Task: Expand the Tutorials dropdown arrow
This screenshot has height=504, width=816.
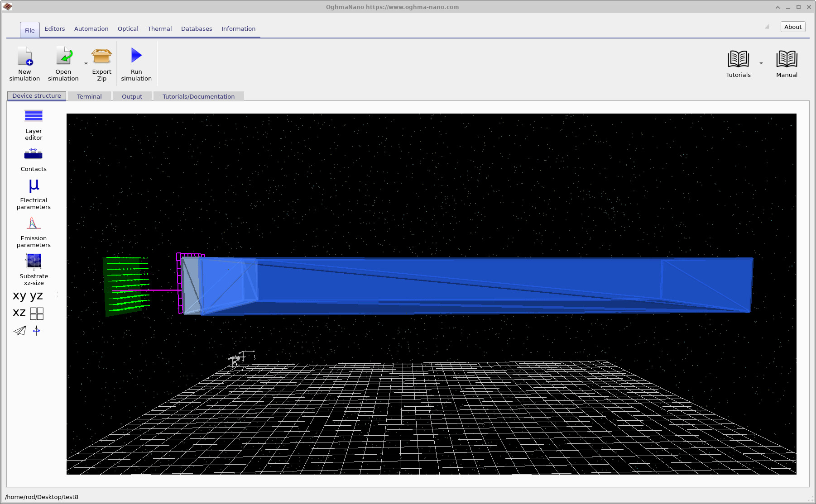Action: (x=761, y=64)
